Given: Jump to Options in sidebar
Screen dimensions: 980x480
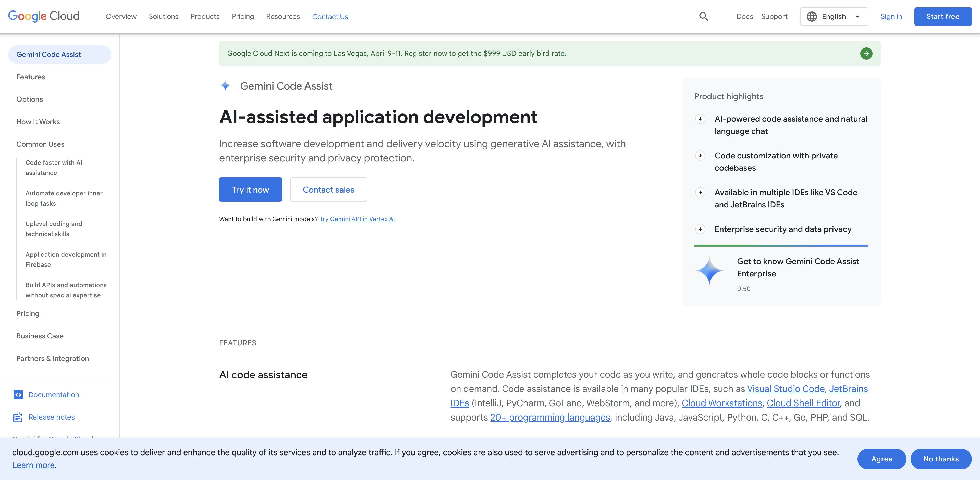Looking at the screenshot, I should [x=29, y=99].
